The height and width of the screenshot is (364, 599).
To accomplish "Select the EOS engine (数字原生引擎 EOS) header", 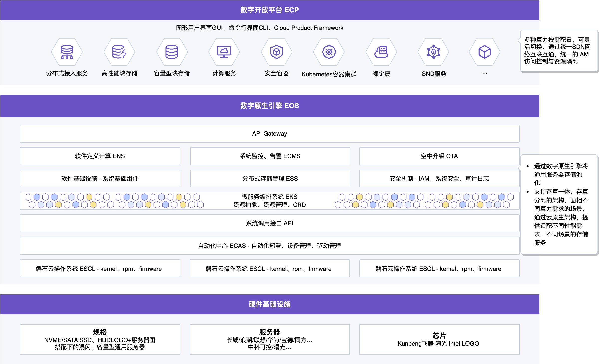I will (270, 106).
